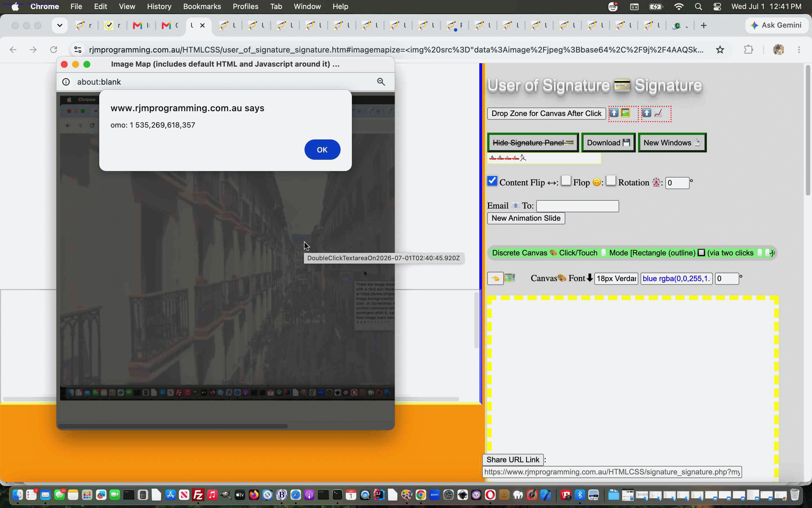Screen dimensions: 812x508
Task: Click the Wi-Fi status icon
Action: pyautogui.click(x=679, y=6)
